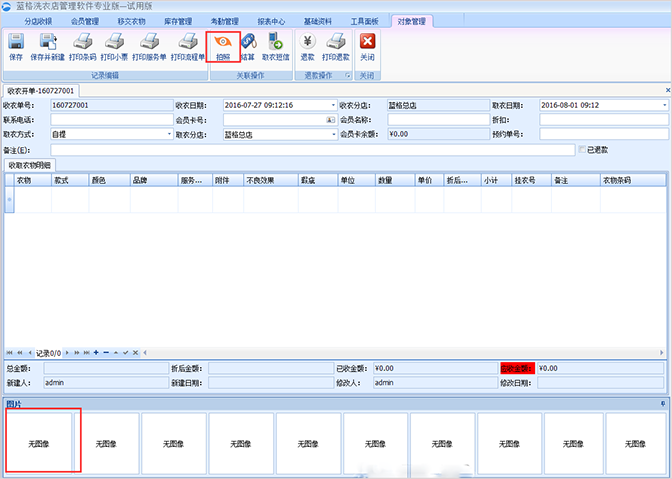The image size is (672, 479).
Task: Click the 取衣短信 (Pickup SMS) icon
Action: pyautogui.click(x=275, y=47)
